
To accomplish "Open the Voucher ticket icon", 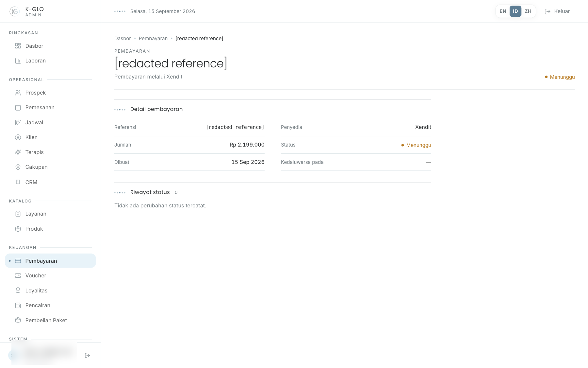I will click(18, 276).
